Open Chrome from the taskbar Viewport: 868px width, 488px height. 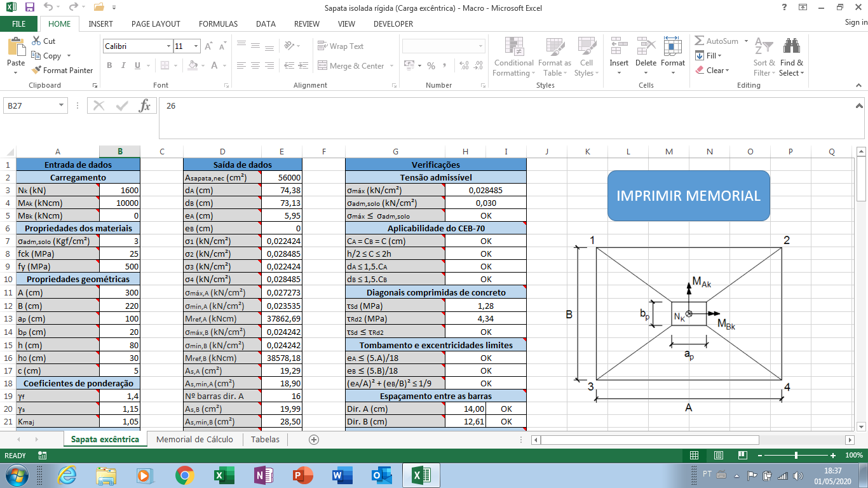coord(185,475)
